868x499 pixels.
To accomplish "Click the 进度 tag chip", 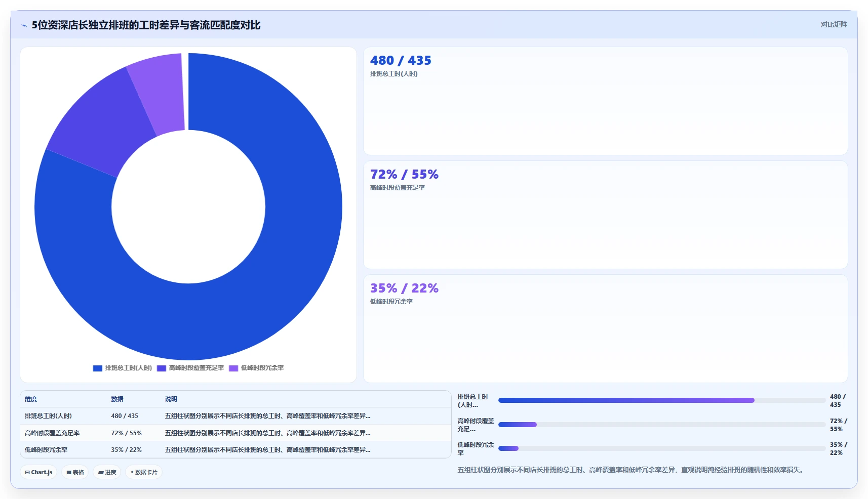I will (x=107, y=472).
